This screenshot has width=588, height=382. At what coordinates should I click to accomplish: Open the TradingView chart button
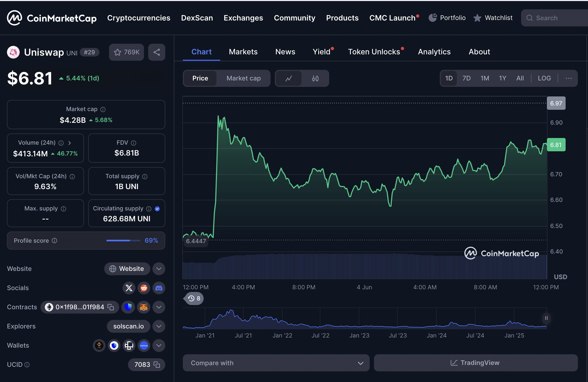[476, 363]
